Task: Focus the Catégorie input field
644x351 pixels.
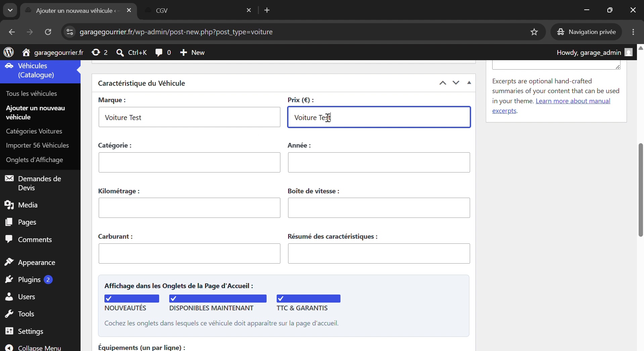Action: click(x=189, y=163)
